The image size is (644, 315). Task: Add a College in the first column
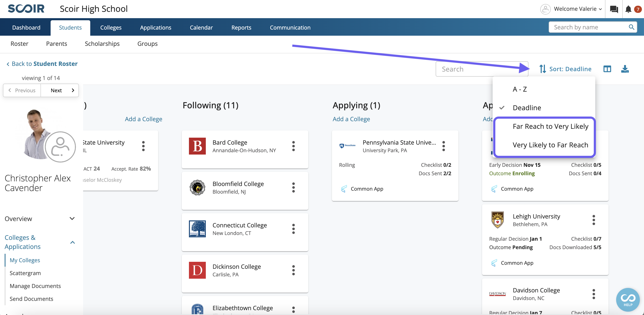point(144,119)
